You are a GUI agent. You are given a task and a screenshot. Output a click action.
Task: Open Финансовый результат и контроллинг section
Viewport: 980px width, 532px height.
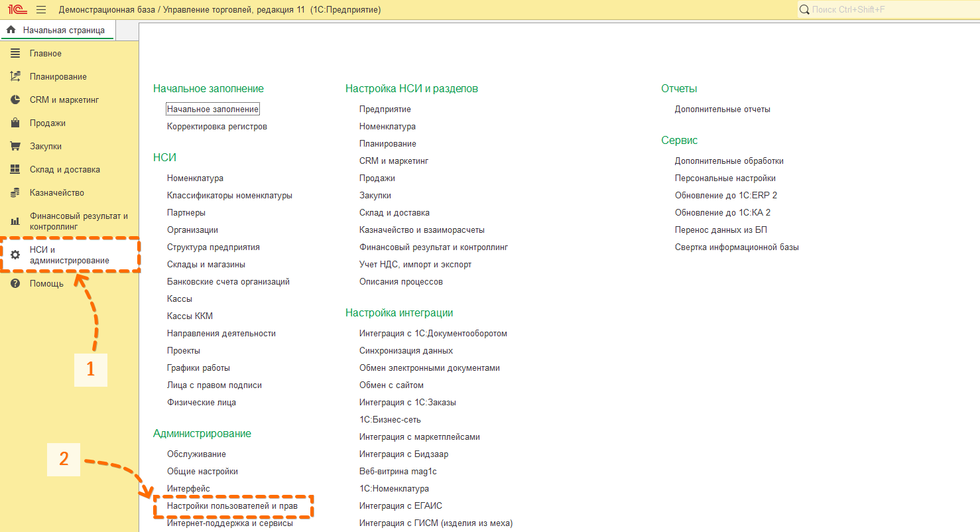click(78, 221)
